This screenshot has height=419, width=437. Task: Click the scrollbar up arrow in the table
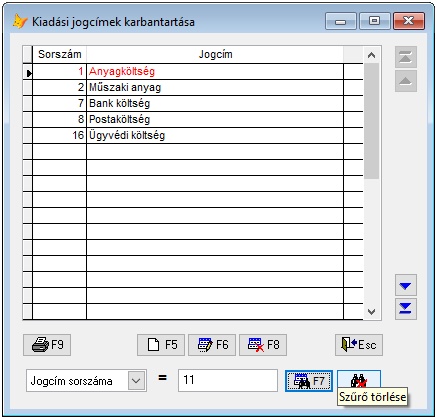(x=371, y=55)
